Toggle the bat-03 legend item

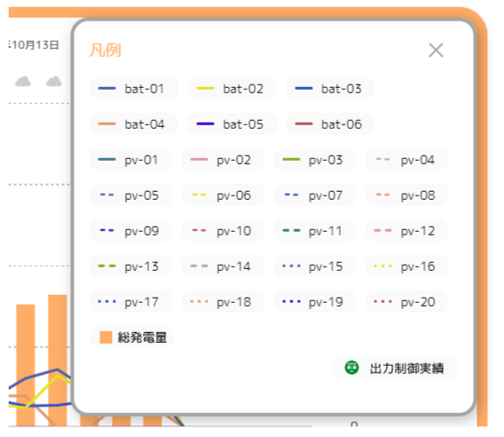coord(330,89)
